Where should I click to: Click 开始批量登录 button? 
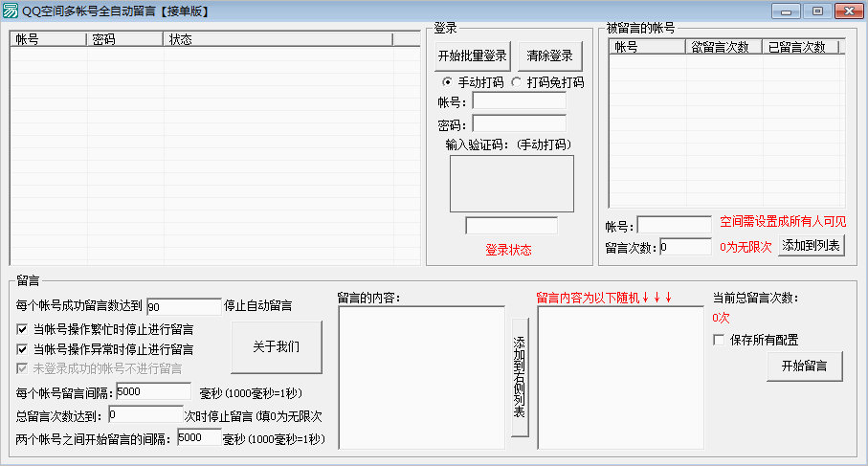472,55
